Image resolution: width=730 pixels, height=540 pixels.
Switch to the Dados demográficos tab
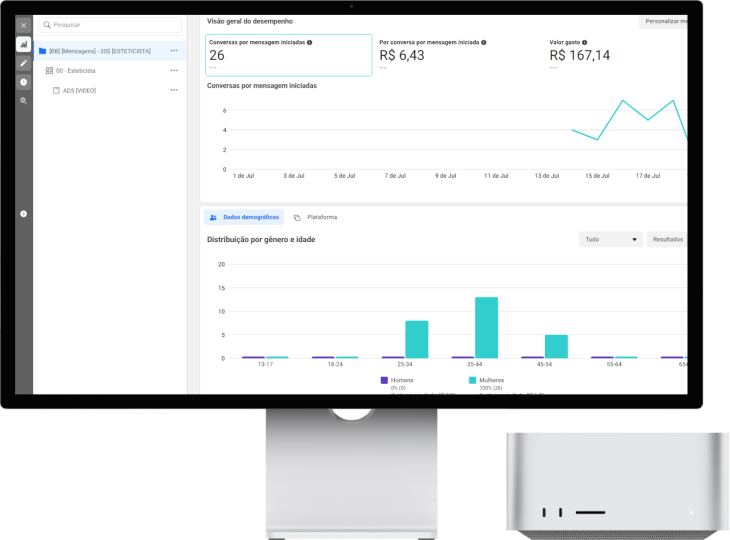(x=244, y=217)
